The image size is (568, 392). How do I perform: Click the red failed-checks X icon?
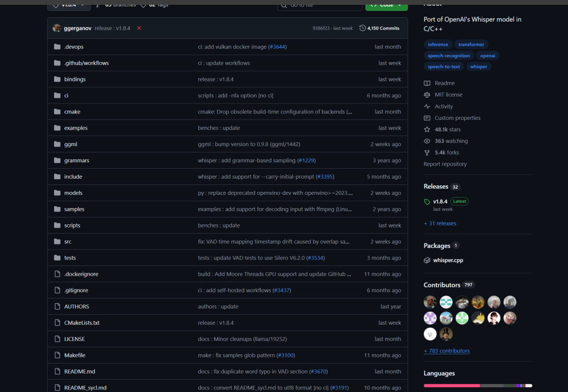pos(139,28)
